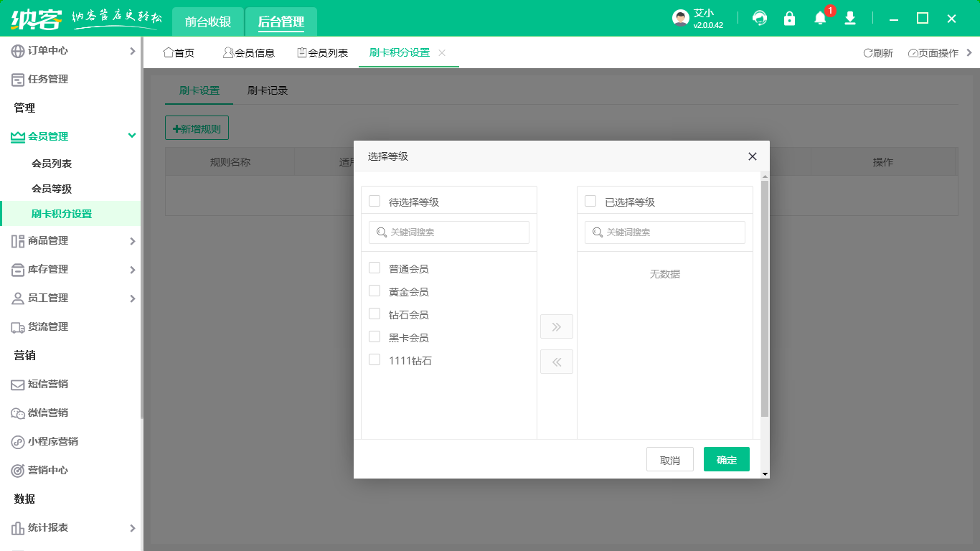Tick the 黄金会员 checkbox
This screenshot has height=551, width=980.
[374, 291]
